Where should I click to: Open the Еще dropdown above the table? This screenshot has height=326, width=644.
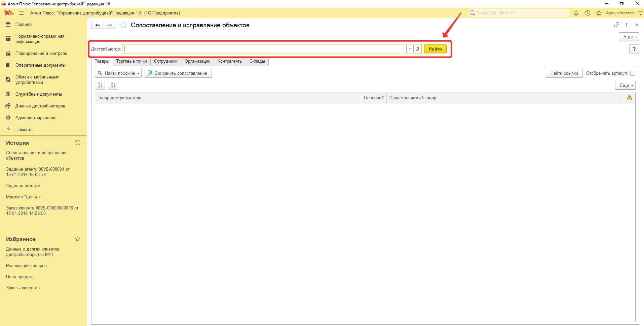[x=625, y=86]
